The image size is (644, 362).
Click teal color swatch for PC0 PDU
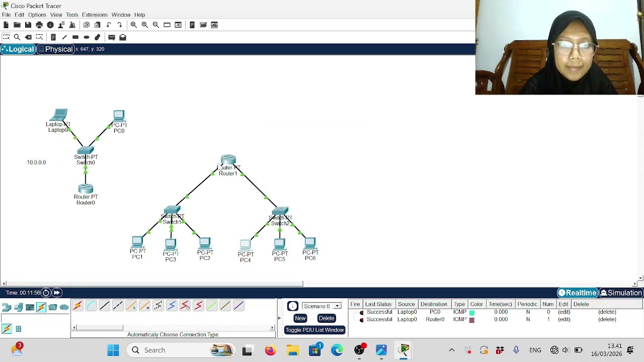[x=472, y=313]
